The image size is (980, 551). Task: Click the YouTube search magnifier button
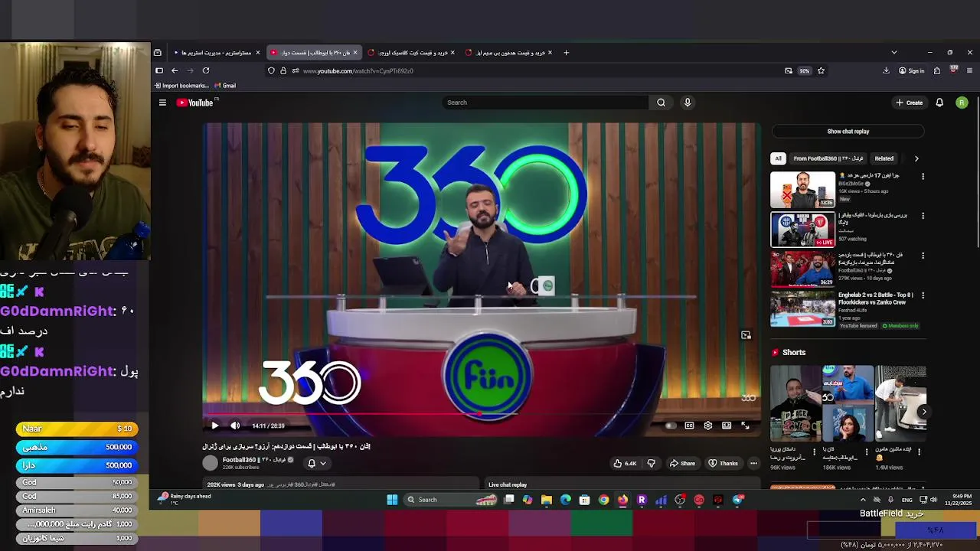tap(661, 103)
